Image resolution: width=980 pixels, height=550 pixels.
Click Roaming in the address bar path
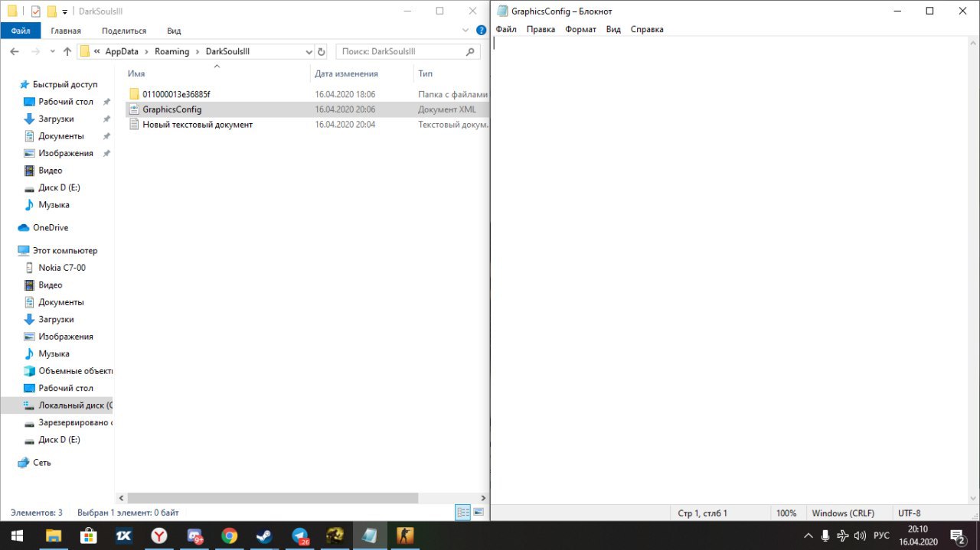click(x=171, y=51)
